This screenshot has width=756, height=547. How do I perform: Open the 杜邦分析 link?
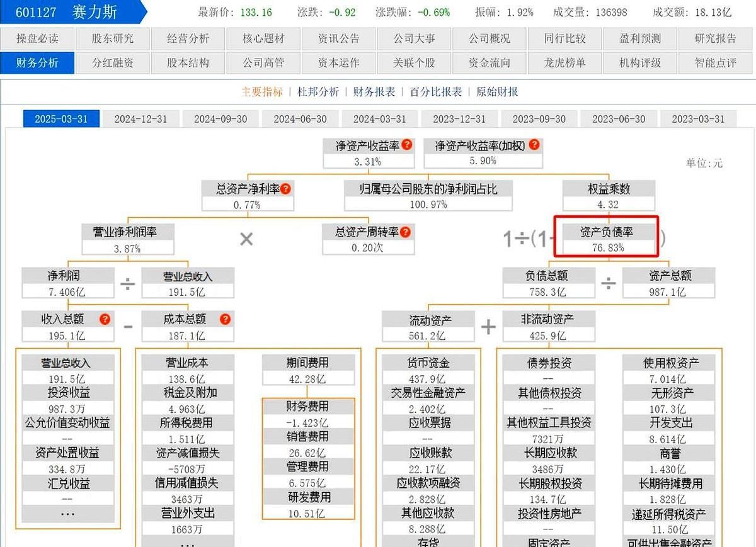click(318, 92)
